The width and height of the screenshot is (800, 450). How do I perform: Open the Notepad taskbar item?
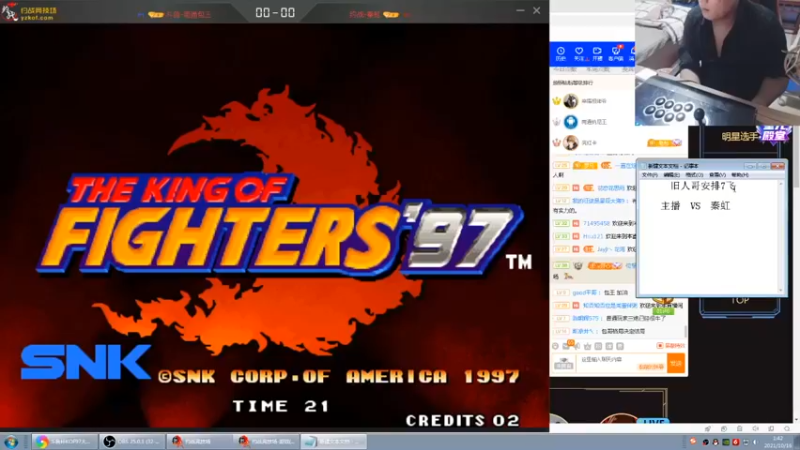click(x=334, y=441)
